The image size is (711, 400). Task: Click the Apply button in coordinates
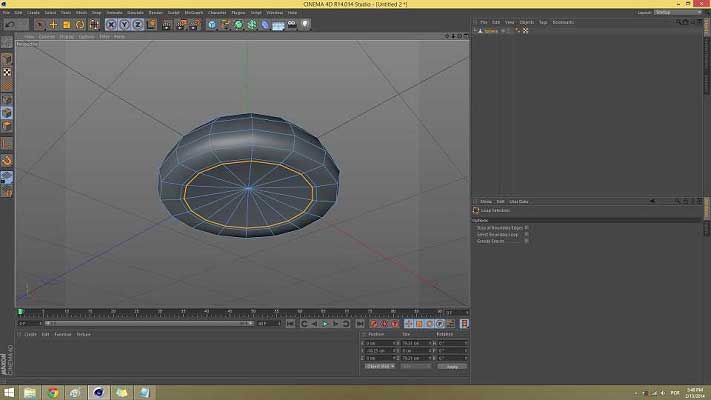click(452, 367)
